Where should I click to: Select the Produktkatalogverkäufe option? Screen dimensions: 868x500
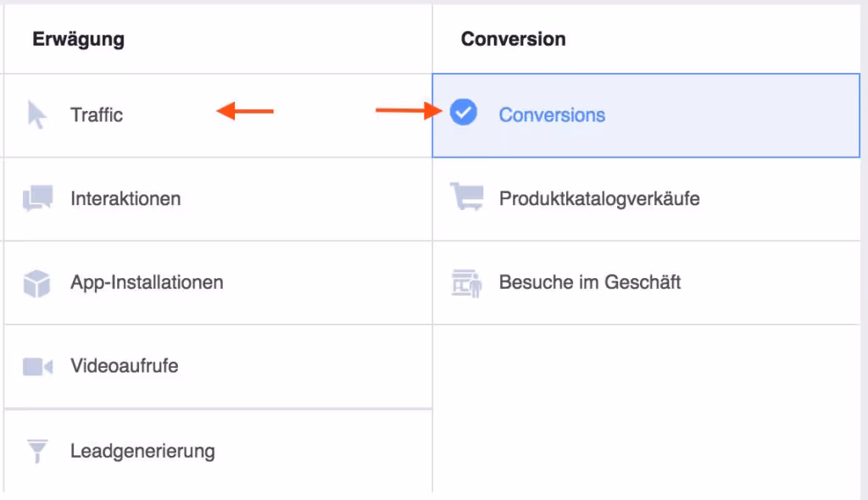[646, 199]
